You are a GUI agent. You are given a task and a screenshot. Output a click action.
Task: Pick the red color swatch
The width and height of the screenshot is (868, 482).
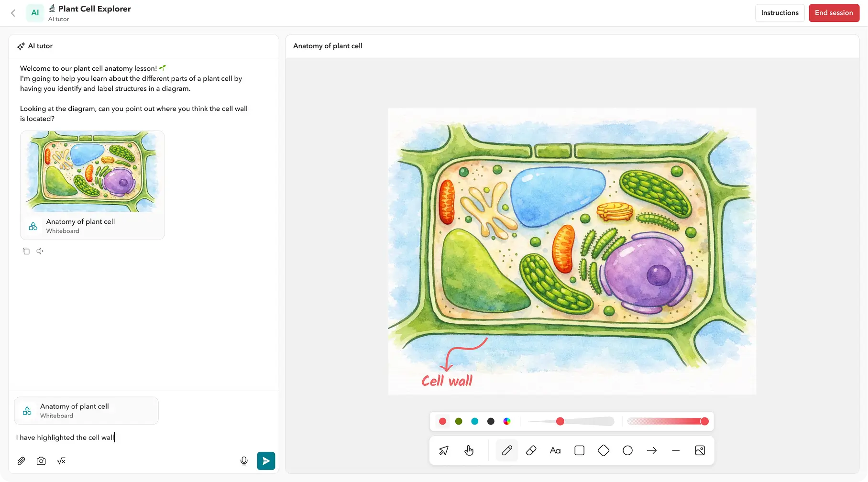click(442, 421)
